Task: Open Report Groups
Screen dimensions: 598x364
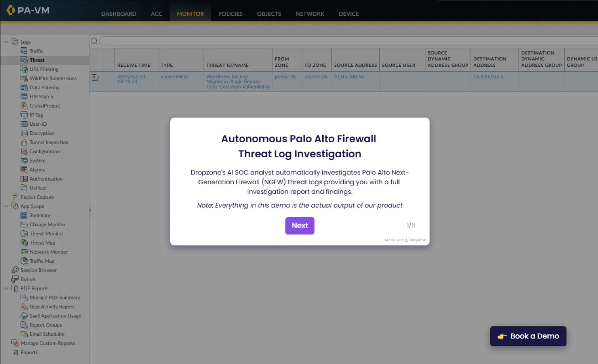Action: [46, 325]
